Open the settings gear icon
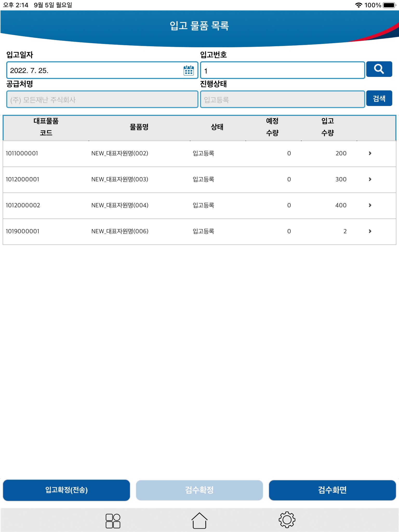Screen dimensions: 399x532 [287, 520]
